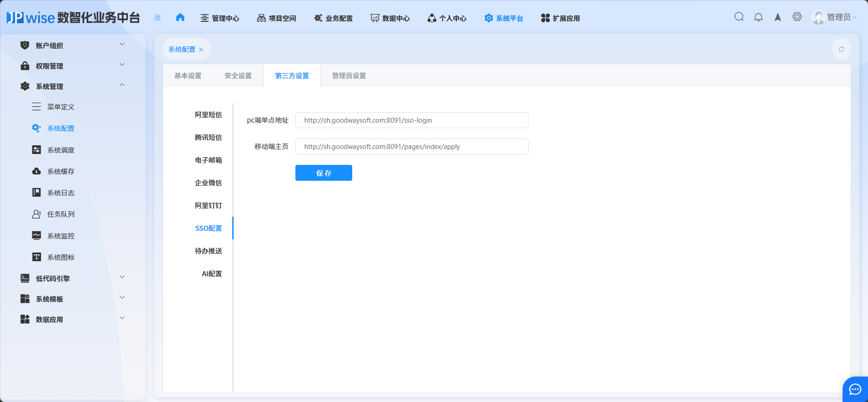
Task: Click the 移动端主页 input field
Action: coord(412,146)
